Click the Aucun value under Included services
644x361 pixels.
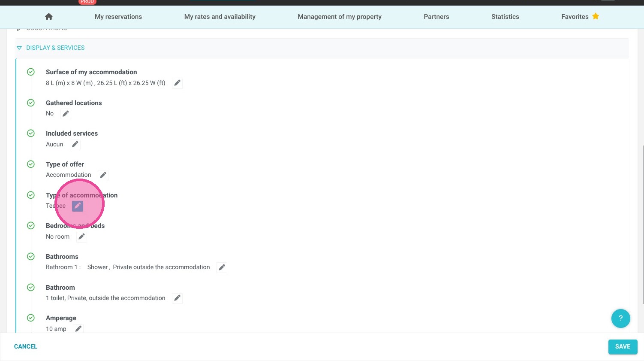click(x=54, y=144)
